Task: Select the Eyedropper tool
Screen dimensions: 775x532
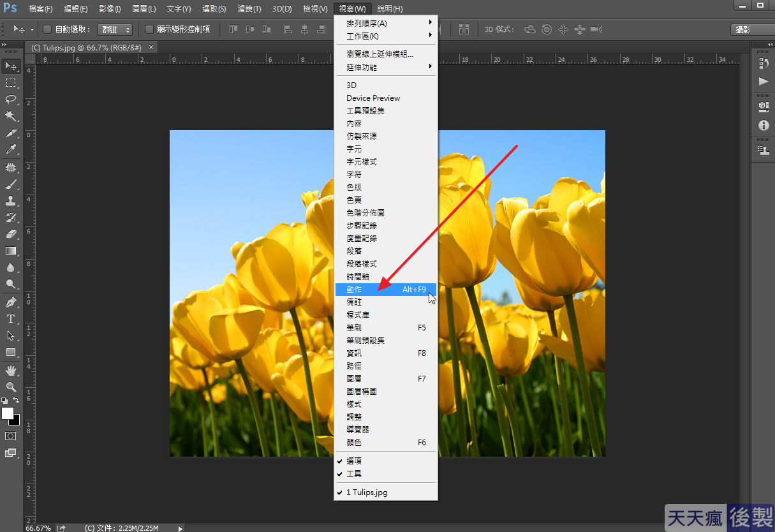Action: click(x=11, y=150)
